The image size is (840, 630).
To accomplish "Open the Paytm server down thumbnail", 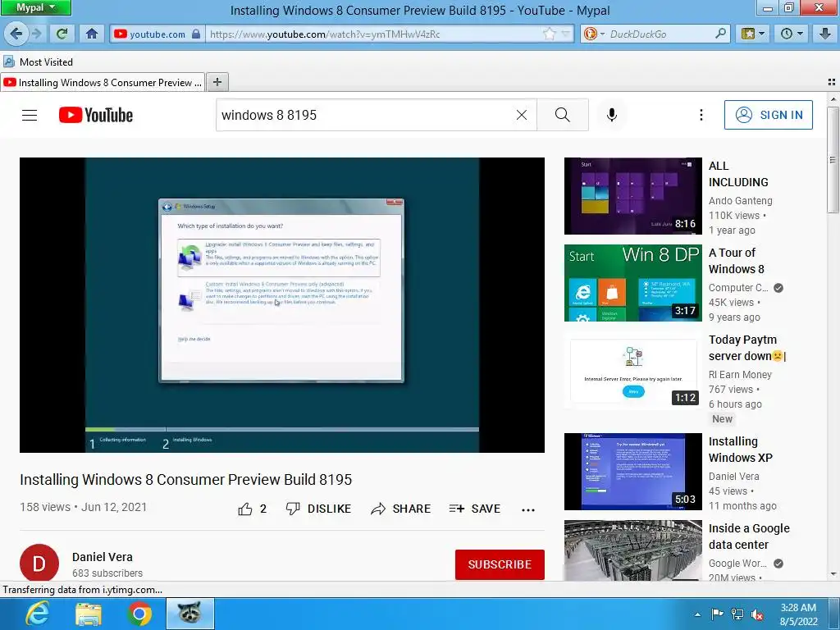I will (632, 370).
